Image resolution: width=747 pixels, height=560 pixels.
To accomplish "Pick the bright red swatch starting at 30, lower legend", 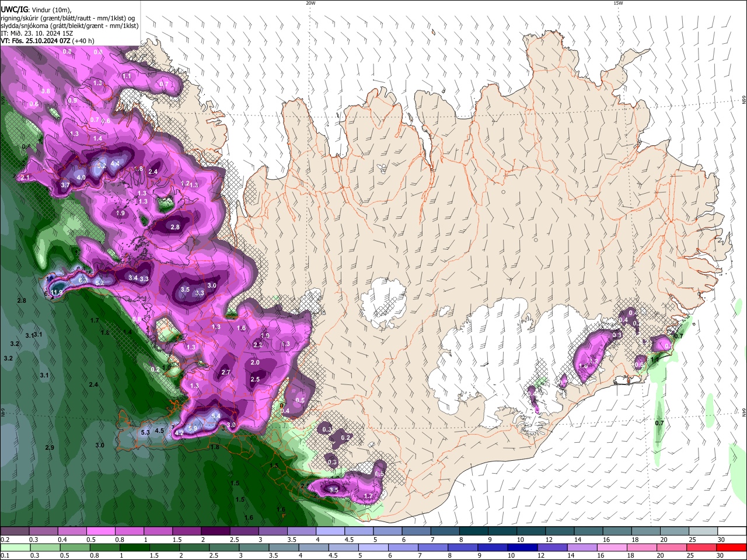I will coord(732,547).
